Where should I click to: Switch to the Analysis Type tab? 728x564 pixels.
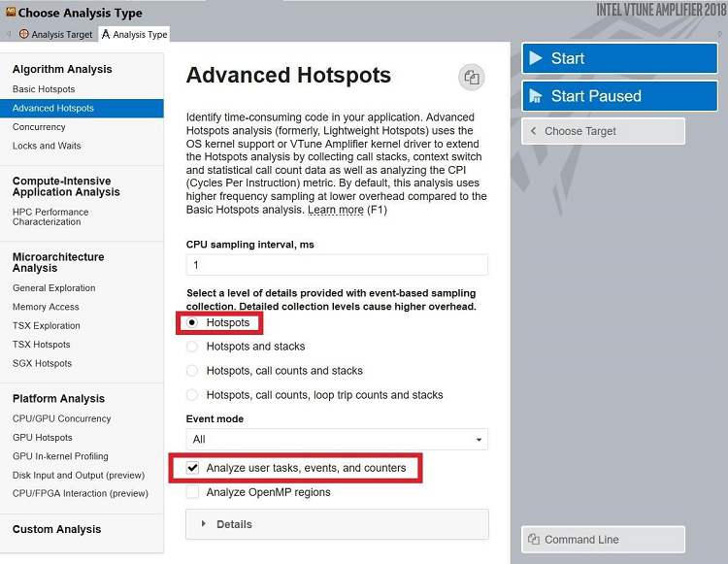pos(134,34)
